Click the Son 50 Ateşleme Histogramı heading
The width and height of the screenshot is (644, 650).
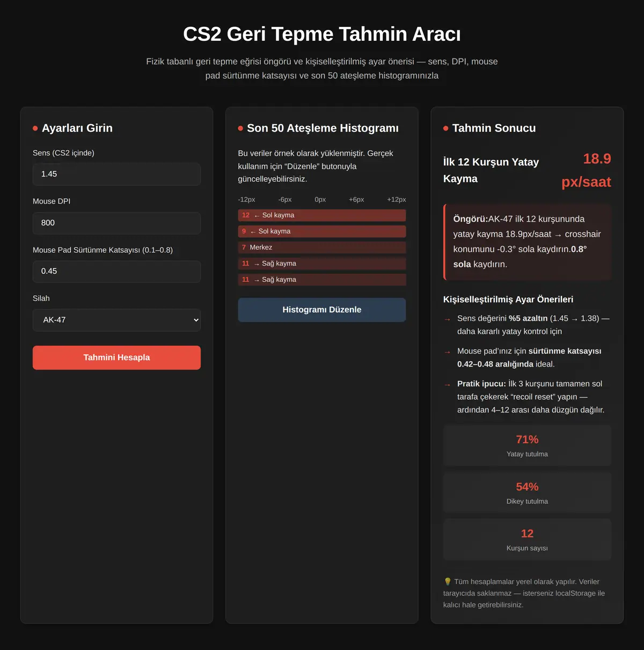click(323, 128)
